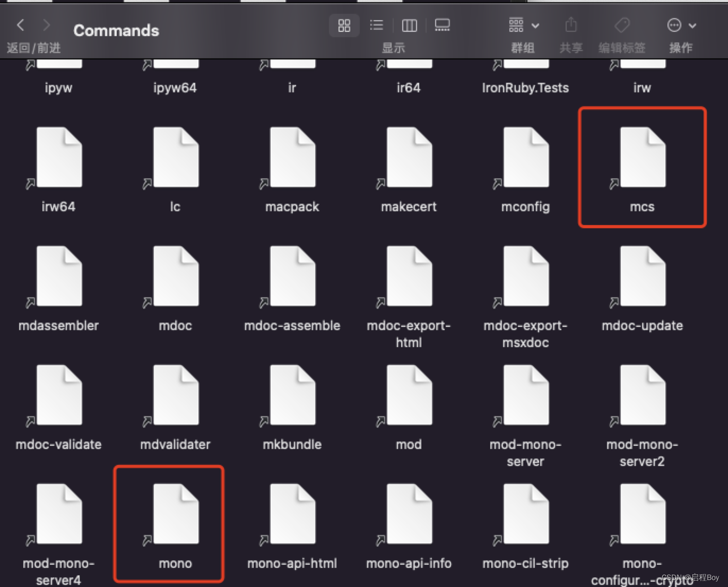
Task: Open the group-by dropdown
Action: click(524, 25)
